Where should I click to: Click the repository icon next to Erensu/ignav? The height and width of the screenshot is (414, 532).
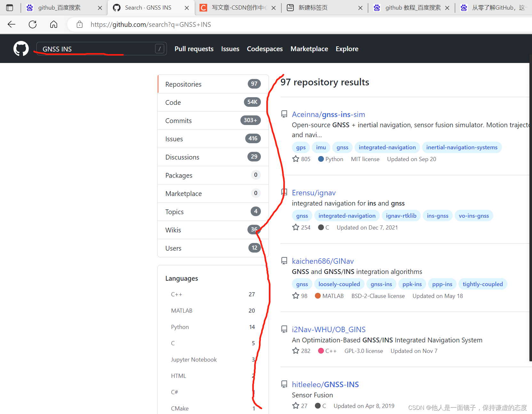[284, 192]
